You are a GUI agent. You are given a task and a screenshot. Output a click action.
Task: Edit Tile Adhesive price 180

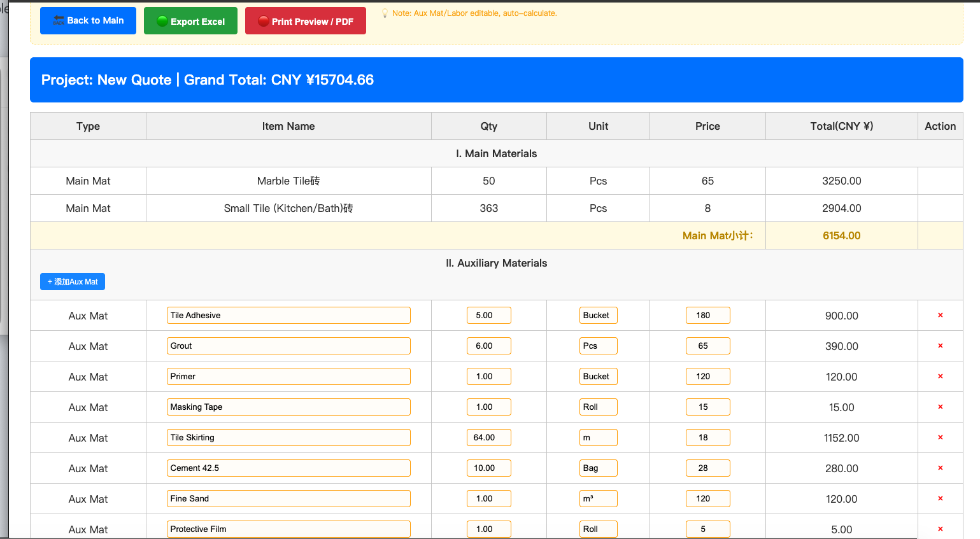tap(708, 316)
